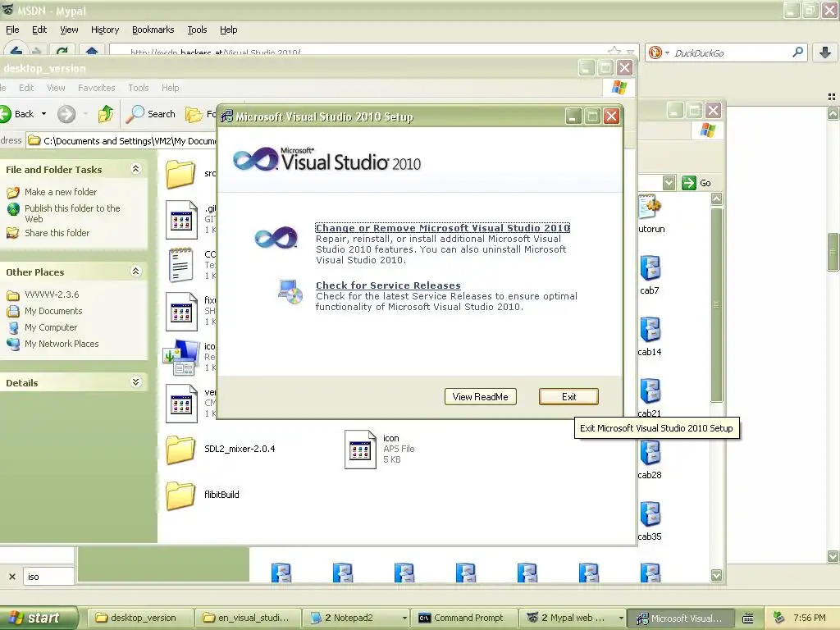Click Search in Explorer toolbar
The height and width of the screenshot is (630, 840).
(151, 114)
